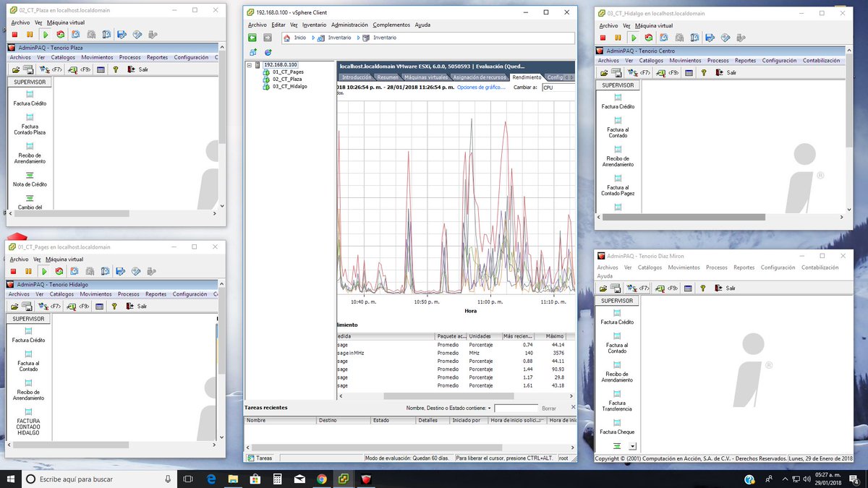Viewport: 868px width, 488px height.
Task: Open Administración menu in vSphere Client
Action: 349,25
